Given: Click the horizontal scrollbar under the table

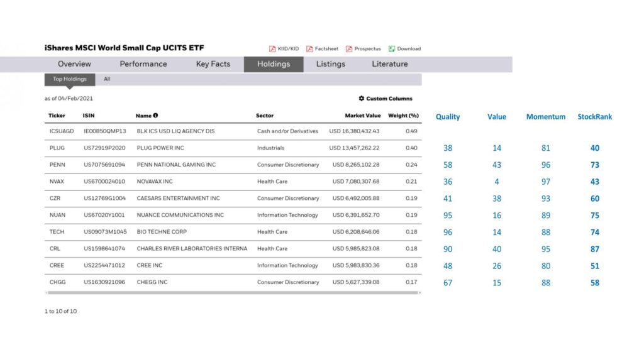Looking at the screenshot, I should (233, 293).
